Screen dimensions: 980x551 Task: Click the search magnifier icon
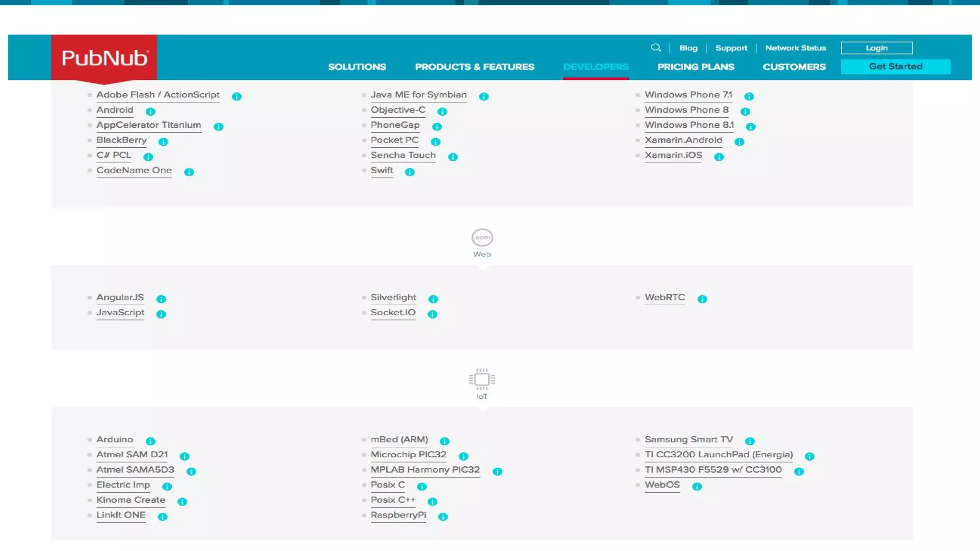(656, 47)
